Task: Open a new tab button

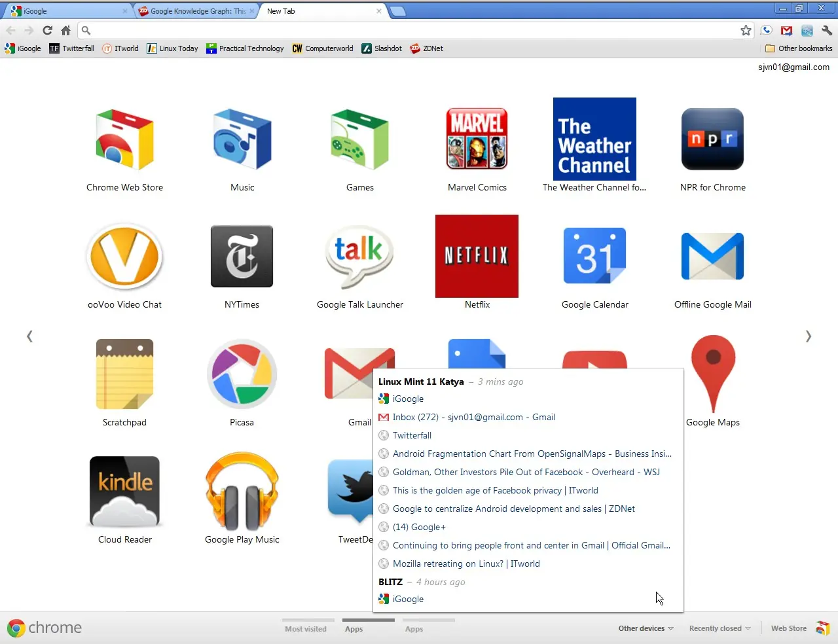Action: click(x=397, y=11)
